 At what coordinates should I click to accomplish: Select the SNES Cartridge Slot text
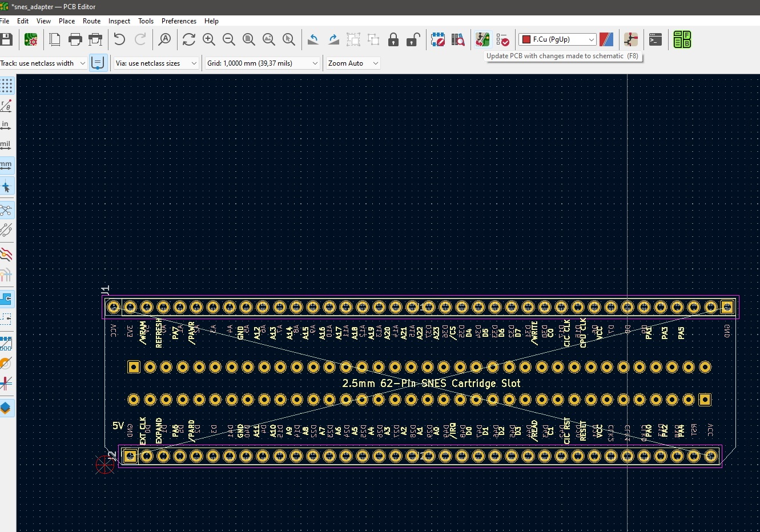click(431, 383)
